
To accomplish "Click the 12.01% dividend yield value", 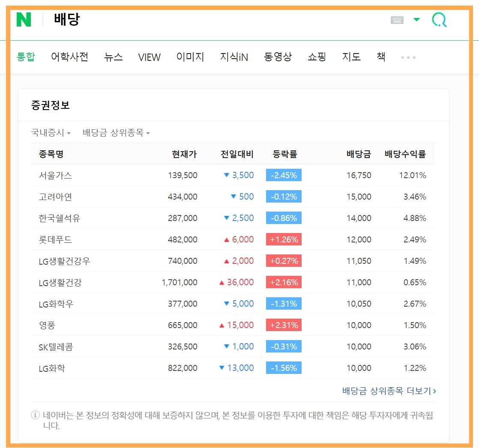I will [x=413, y=175].
